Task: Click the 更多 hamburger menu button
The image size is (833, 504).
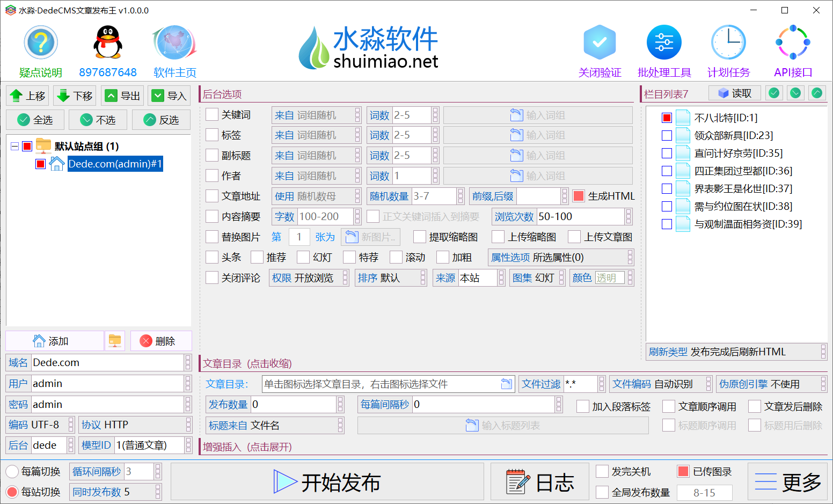Action: [787, 482]
